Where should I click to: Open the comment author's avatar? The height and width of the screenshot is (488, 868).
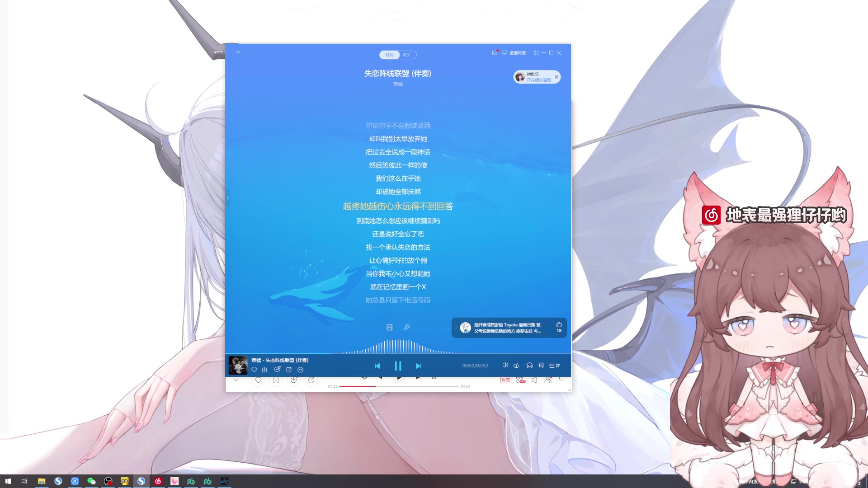point(466,328)
